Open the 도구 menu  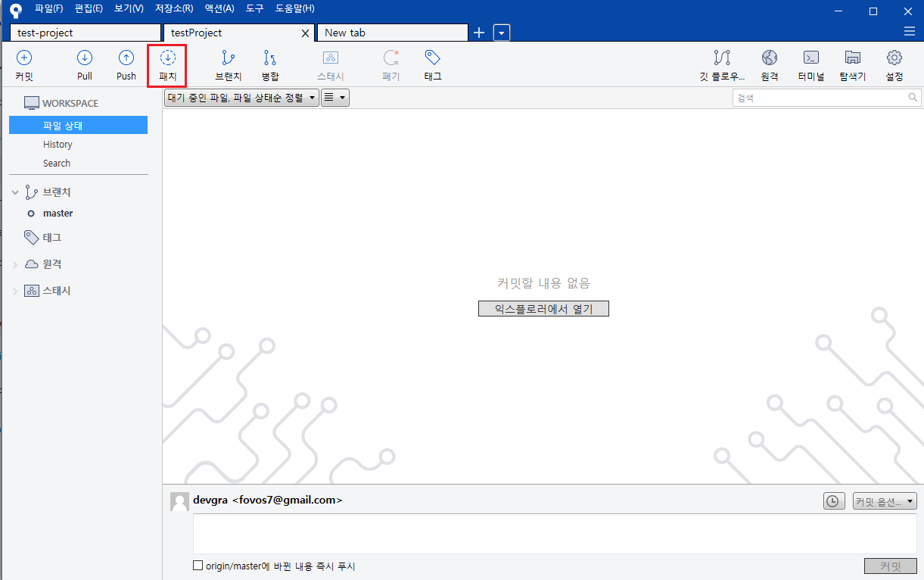[255, 8]
